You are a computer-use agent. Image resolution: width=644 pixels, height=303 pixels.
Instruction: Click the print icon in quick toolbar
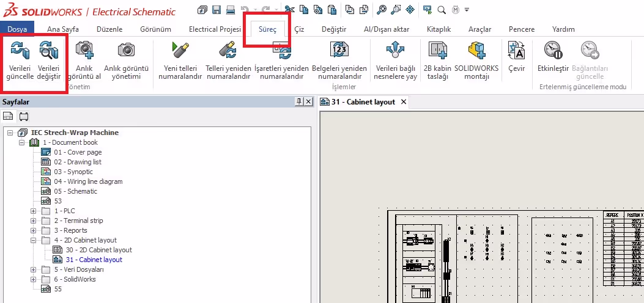point(231,10)
